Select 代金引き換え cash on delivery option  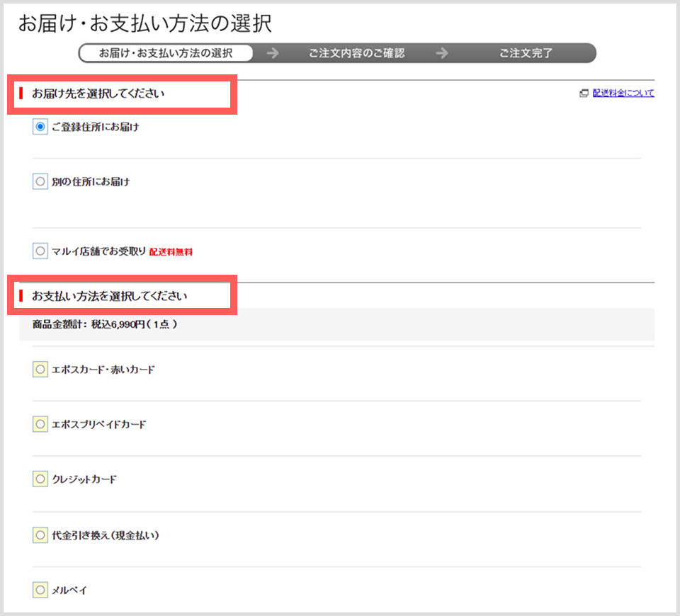point(41,535)
